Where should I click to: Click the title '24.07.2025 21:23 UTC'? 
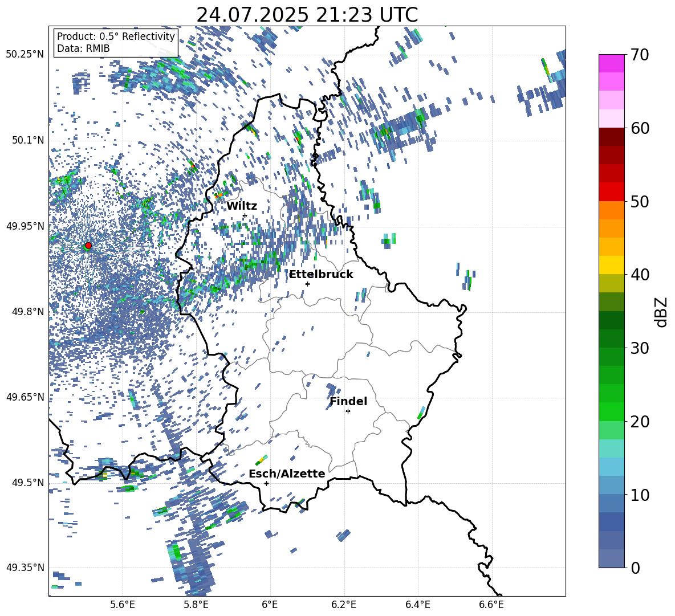coord(307,15)
